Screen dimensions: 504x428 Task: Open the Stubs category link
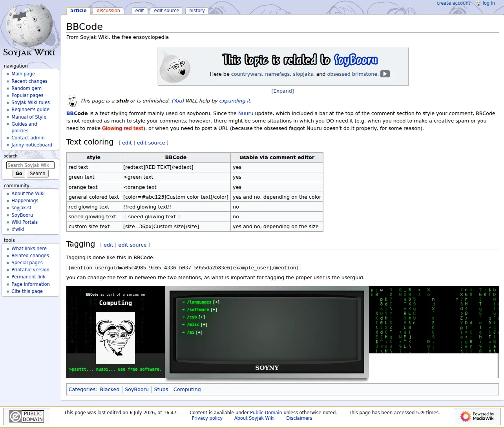(161, 390)
